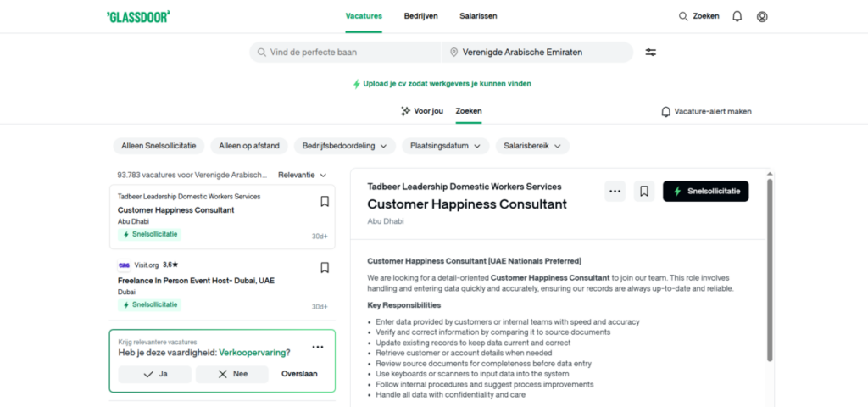Toggle the Alleen op afstand filter
This screenshot has height=407, width=868.
point(249,146)
